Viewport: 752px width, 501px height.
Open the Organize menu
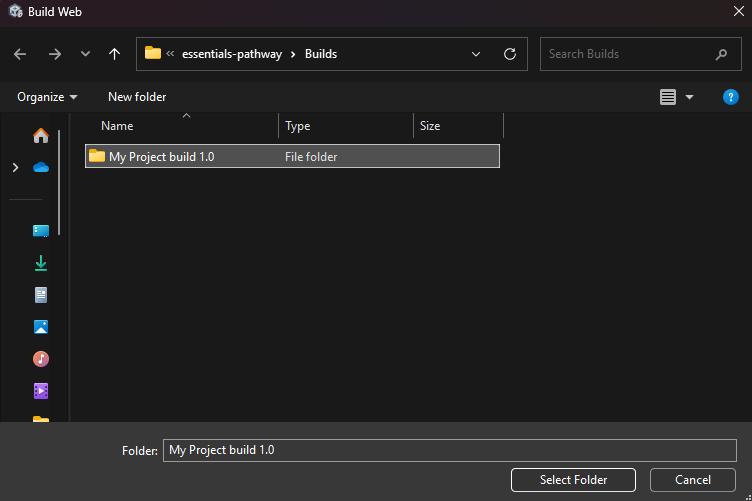pos(47,97)
